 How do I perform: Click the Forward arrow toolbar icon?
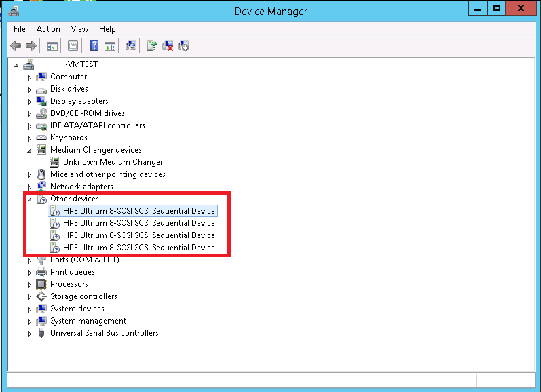[31, 45]
